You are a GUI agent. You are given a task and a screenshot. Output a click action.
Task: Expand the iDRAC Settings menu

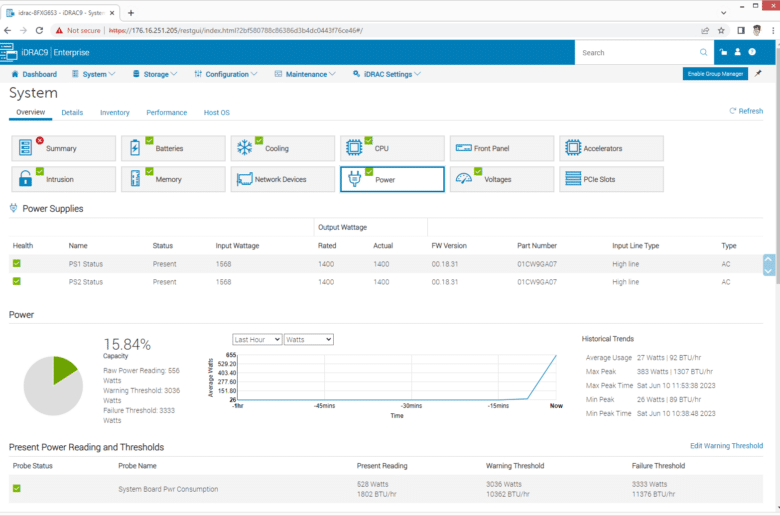[x=387, y=74]
